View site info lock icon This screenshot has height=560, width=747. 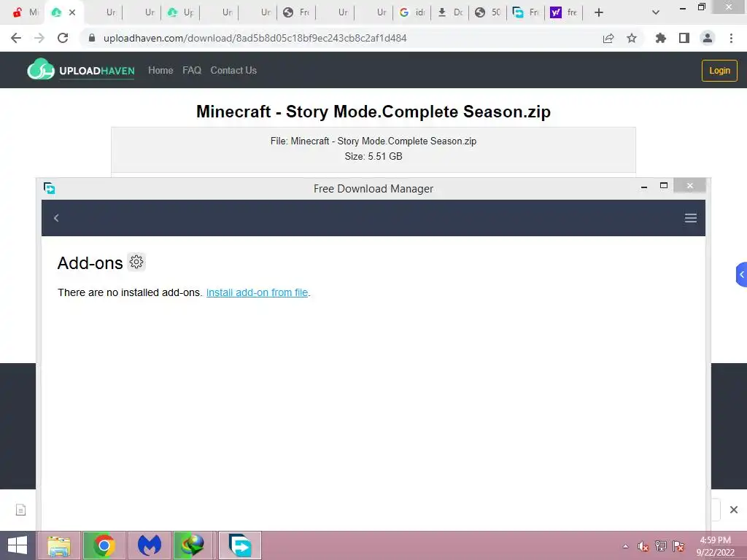point(91,38)
